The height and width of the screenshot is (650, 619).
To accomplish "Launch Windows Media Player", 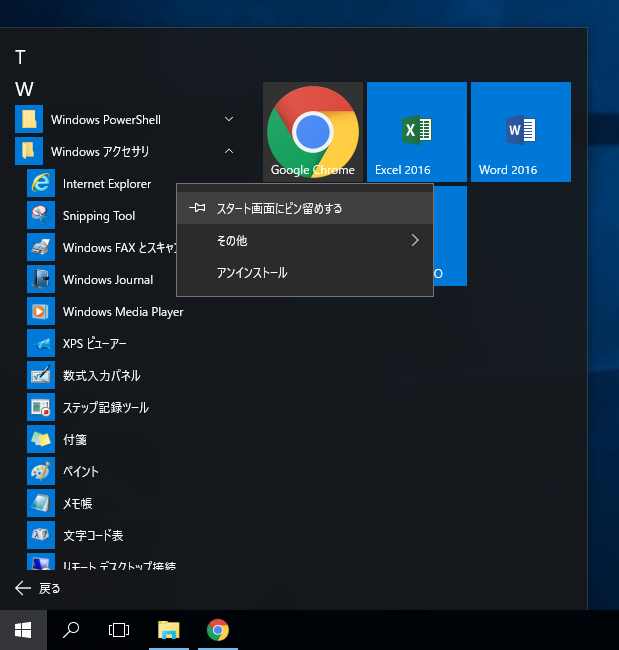I will click(x=122, y=312).
